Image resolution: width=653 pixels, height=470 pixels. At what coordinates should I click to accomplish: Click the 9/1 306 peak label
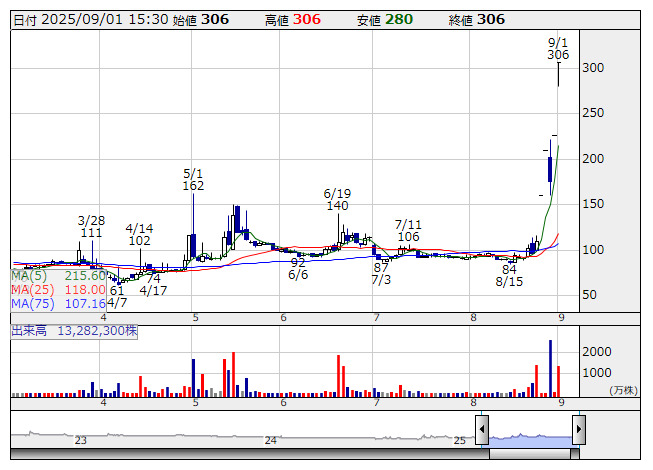(x=558, y=49)
